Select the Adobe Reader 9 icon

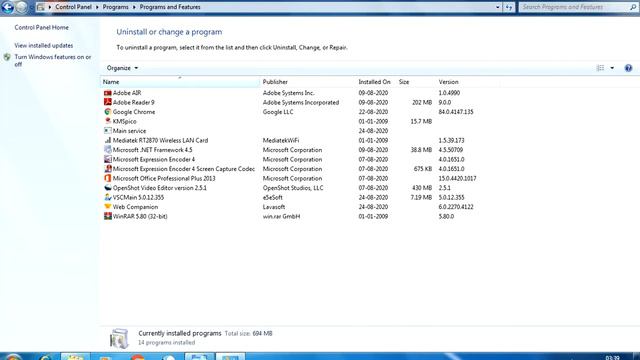point(108,102)
